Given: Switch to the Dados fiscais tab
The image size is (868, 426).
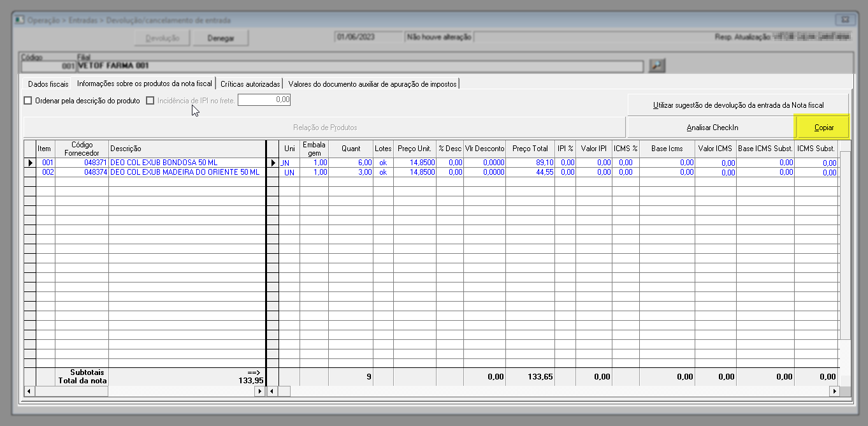Looking at the screenshot, I should pyautogui.click(x=48, y=84).
